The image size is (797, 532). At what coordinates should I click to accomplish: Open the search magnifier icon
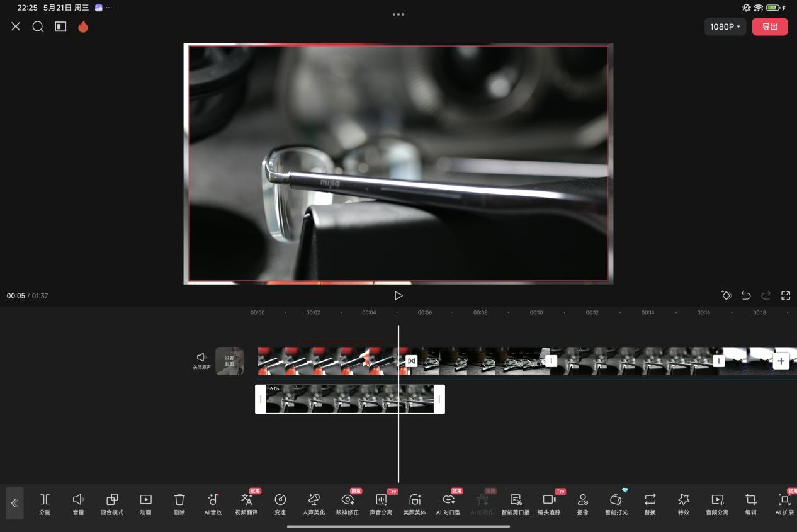[38, 26]
